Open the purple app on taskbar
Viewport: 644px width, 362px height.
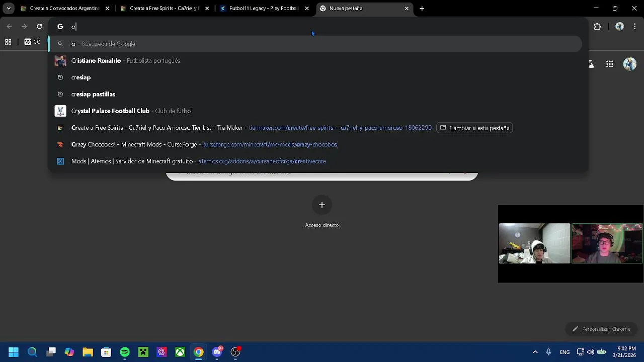pyautogui.click(x=162, y=352)
